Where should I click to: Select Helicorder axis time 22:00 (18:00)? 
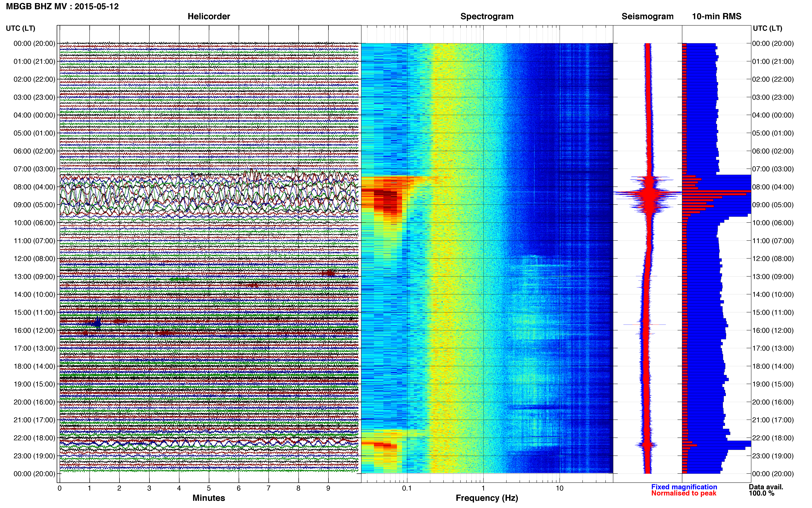34,438
